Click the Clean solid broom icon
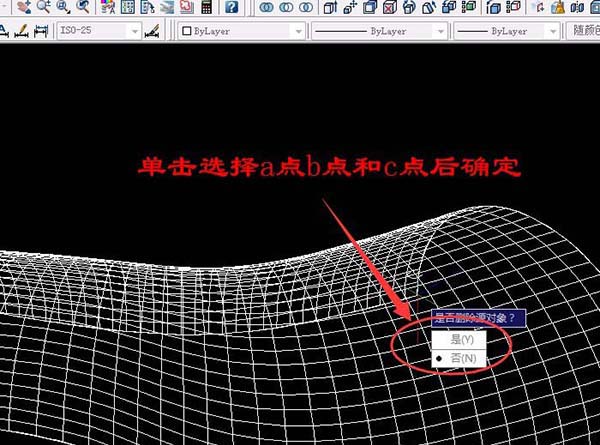The image size is (600, 445). click(x=558, y=7)
